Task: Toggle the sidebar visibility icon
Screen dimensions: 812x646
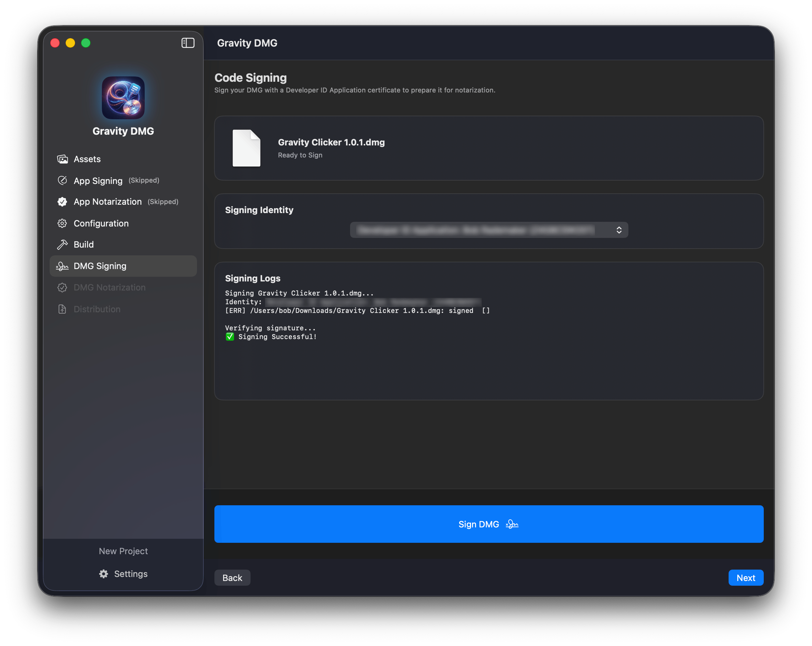Action: pyautogui.click(x=188, y=43)
